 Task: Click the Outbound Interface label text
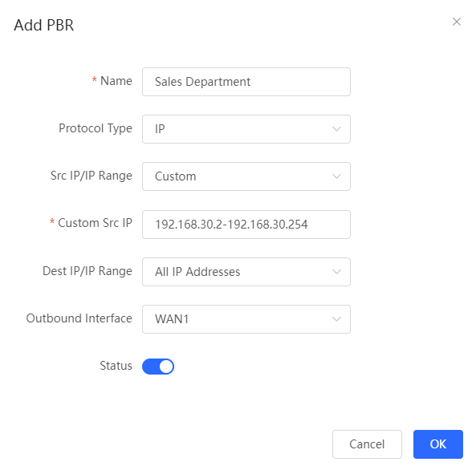click(79, 318)
